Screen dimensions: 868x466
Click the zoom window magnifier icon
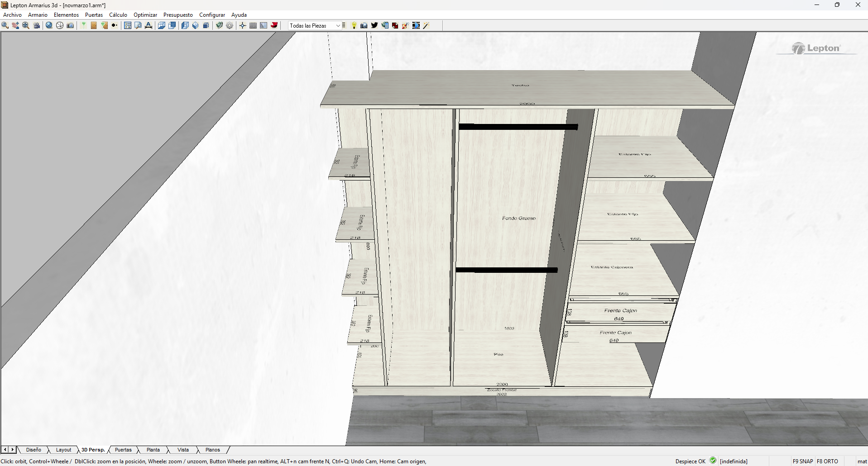pyautogui.click(x=5, y=25)
